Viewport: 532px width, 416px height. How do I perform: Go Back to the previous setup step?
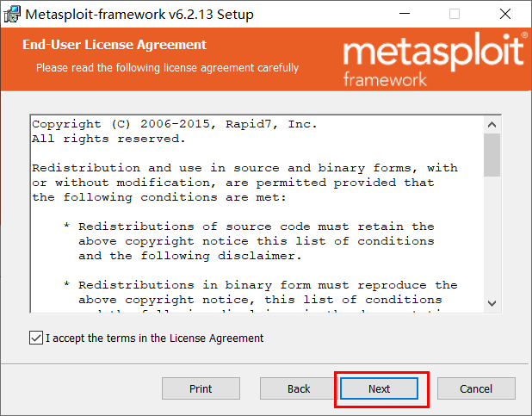pos(299,388)
